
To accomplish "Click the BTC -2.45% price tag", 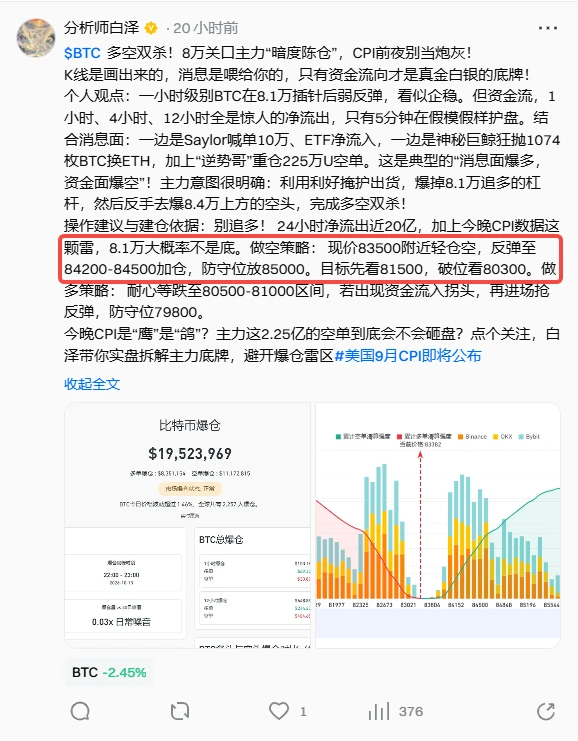I will (x=109, y=672).
